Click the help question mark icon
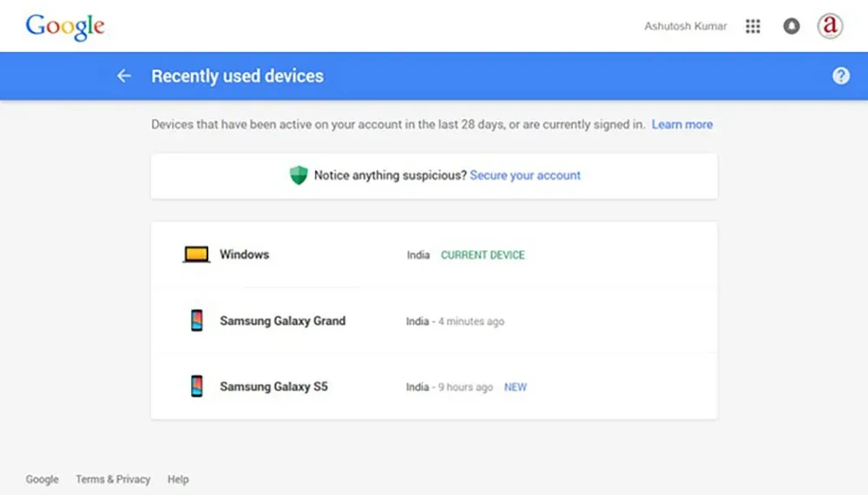Screen dimensions: 868x495 pos(840,76)
